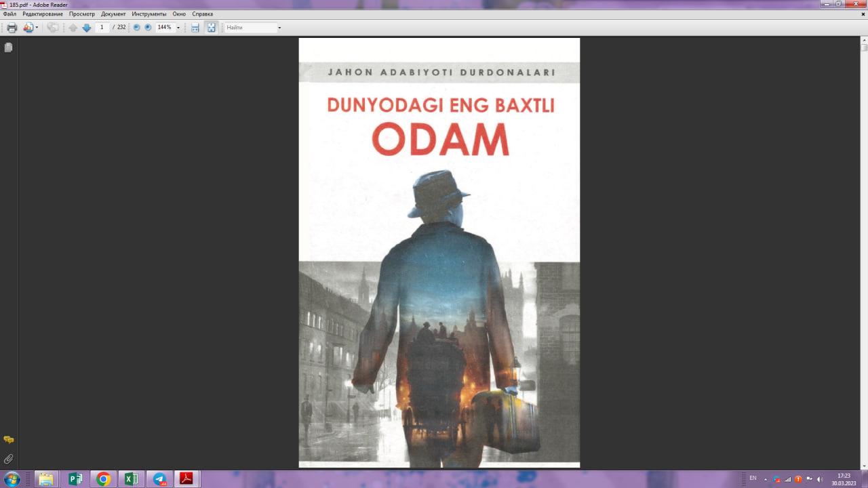Go to next page with the down arrow icon

pos(87,27)
